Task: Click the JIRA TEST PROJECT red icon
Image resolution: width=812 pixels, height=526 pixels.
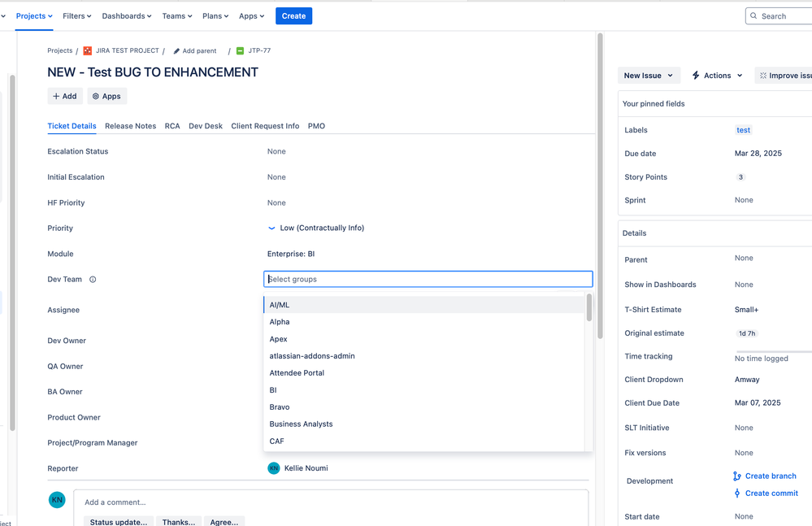Action: tap(88, 50)
